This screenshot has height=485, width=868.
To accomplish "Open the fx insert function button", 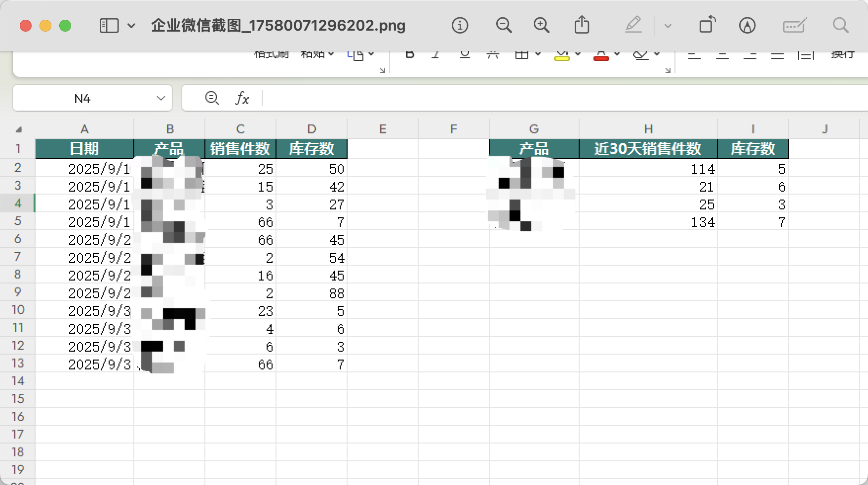I will (242, 98).
